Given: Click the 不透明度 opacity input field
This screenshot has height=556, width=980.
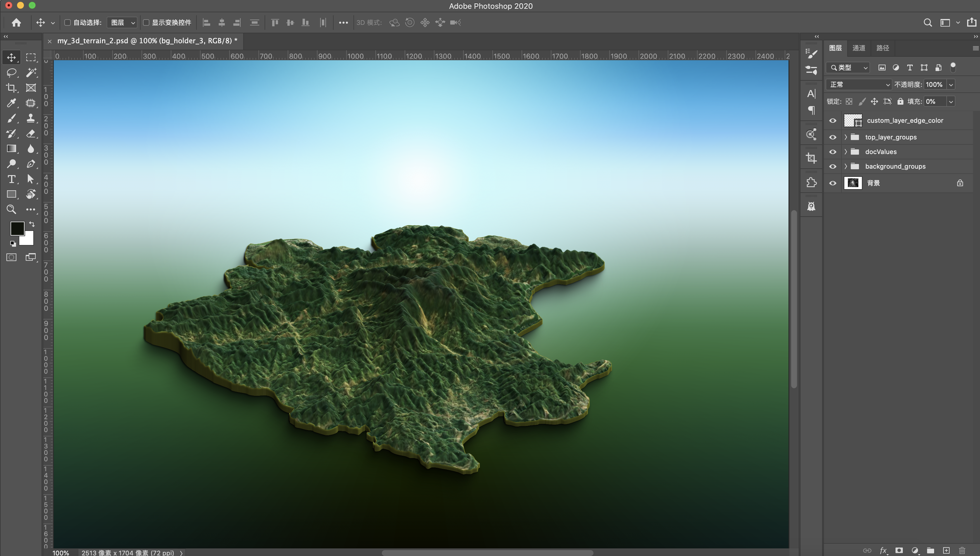Looking at the screenshot, I should 934,84.
